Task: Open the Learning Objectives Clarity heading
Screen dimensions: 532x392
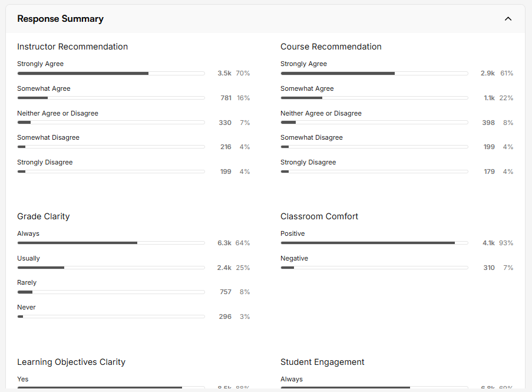Action: tap(71, 362)
